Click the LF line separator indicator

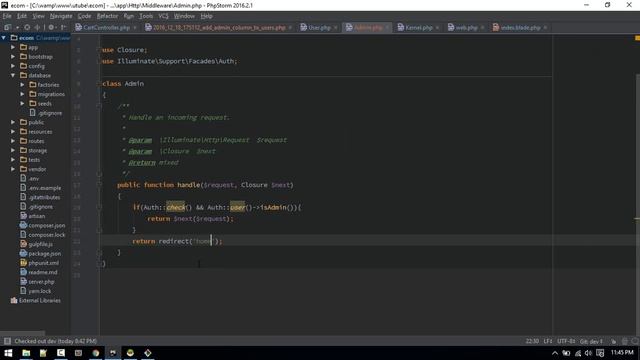(x=548, y=341)
